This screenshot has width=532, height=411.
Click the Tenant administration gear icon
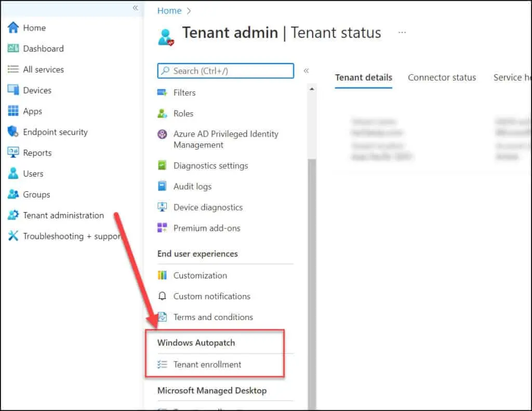click(x=13, y=215)
